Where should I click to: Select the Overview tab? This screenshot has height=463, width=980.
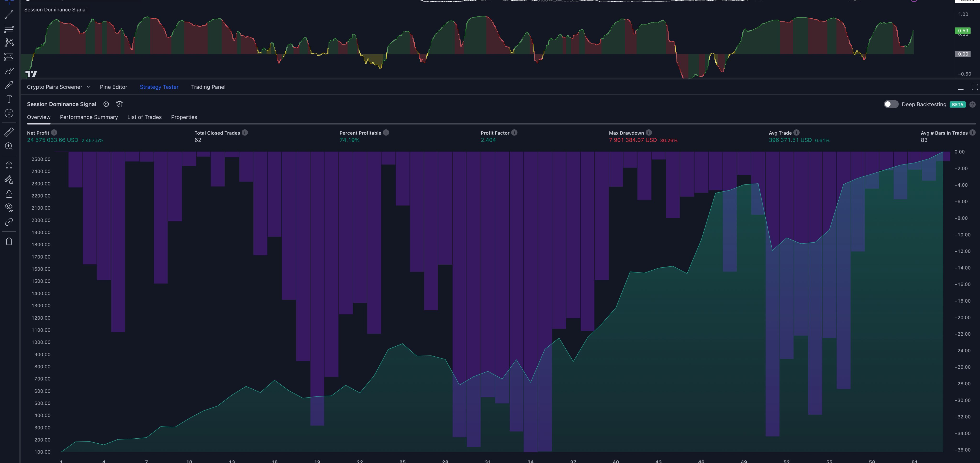click(39, 117)
